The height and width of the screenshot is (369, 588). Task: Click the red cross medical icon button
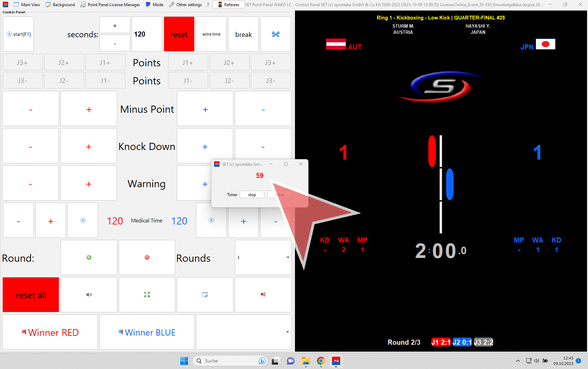tap(263, 295)
